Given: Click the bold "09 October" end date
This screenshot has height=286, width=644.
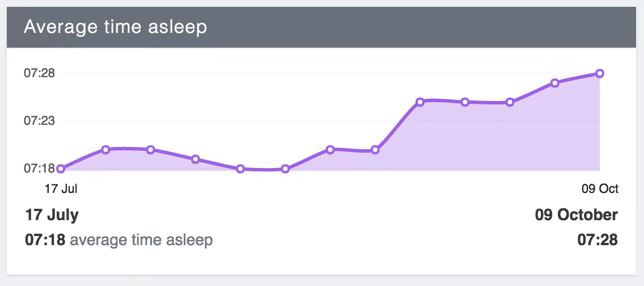Looking at the screenshot, I should click(576, 215).
